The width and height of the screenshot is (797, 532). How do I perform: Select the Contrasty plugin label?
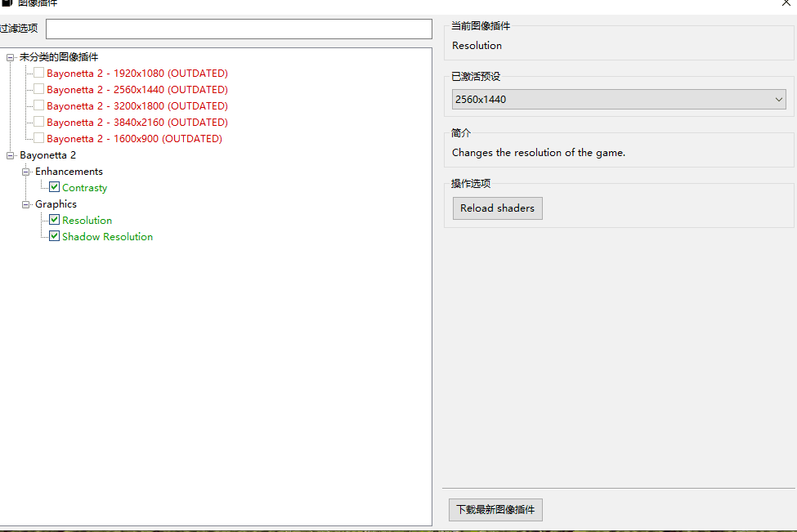84,187
